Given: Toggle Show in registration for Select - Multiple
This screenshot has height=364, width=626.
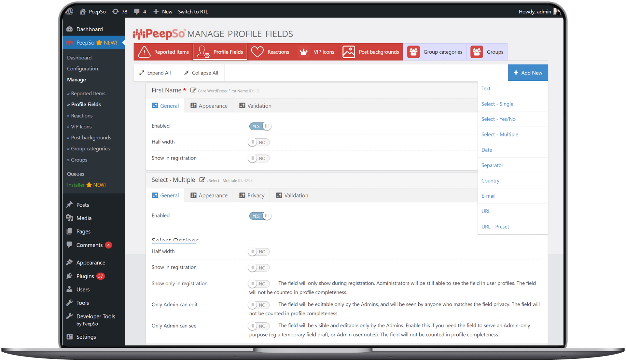Looking at the screenshot, I should point(259,268).
